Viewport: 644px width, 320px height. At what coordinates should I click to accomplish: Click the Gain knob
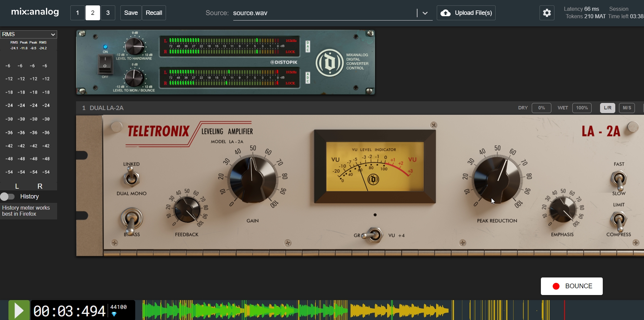point(253,179)
